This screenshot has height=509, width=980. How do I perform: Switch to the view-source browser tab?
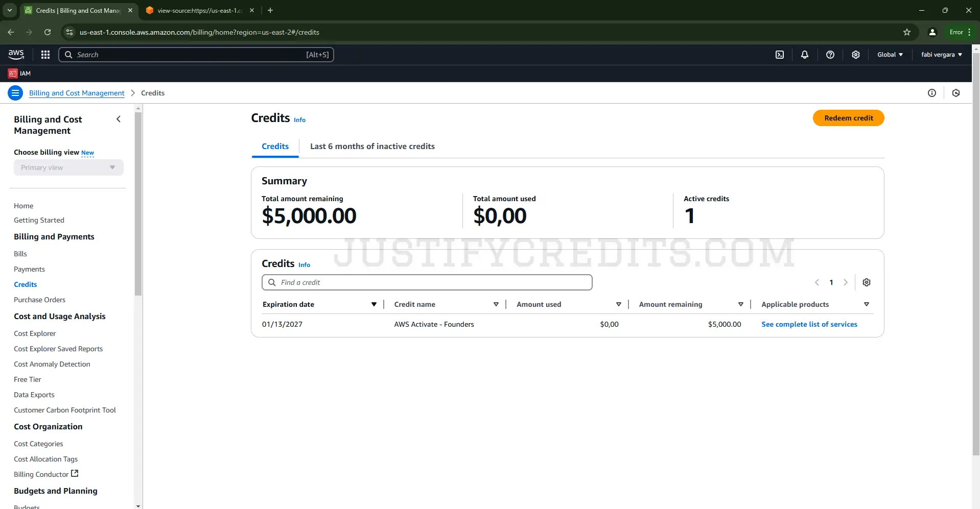tap(199, 10)
